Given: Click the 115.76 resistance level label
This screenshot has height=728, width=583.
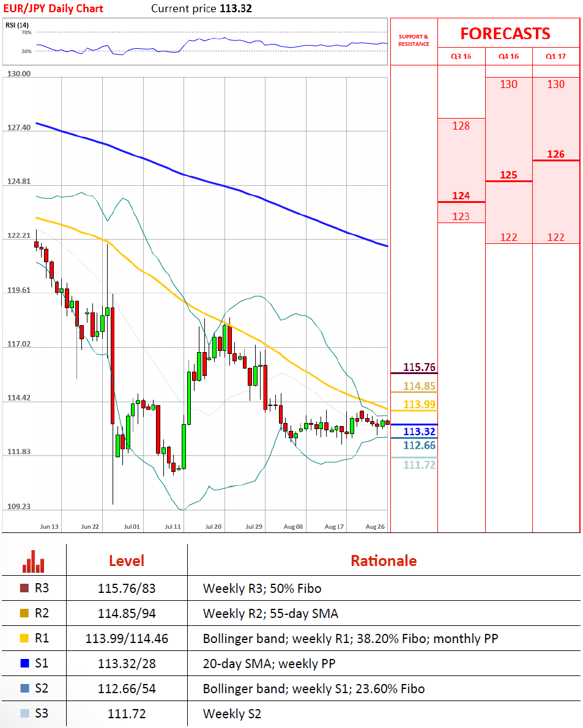Looking at the screenshot, I should (419, 367).
